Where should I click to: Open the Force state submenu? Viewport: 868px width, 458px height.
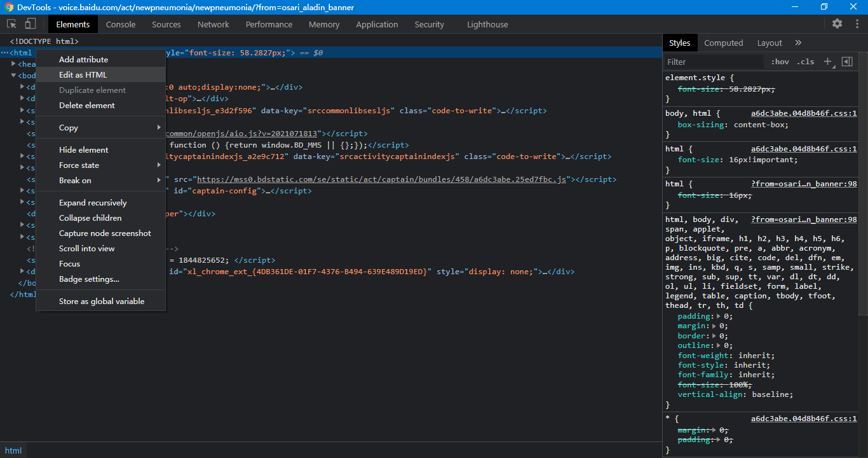(100, 165)
